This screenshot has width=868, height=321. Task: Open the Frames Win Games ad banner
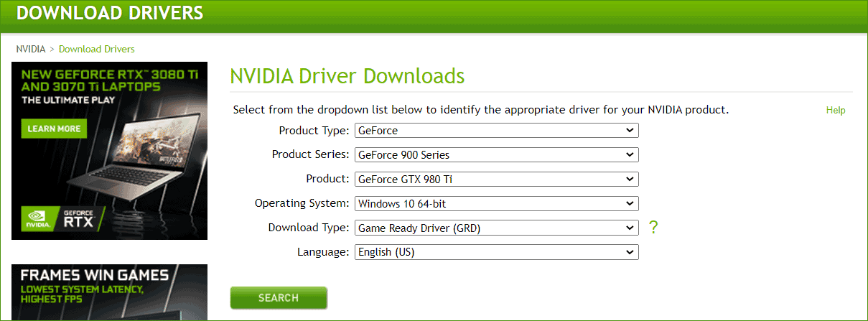(109, 292)
